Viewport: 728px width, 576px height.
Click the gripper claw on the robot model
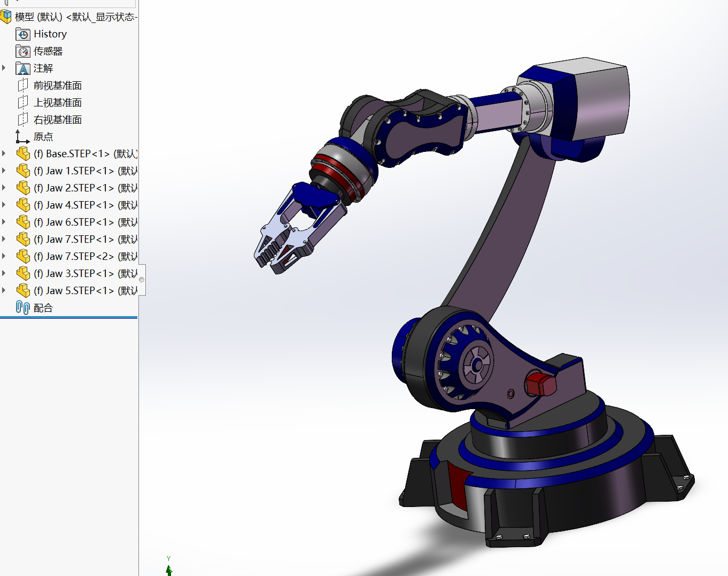click(278, 241)
